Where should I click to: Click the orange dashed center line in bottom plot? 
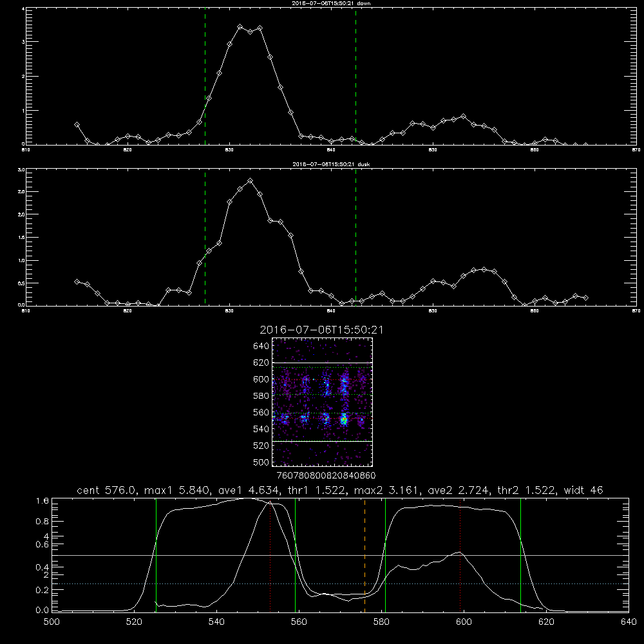click(x=365, y=554)
